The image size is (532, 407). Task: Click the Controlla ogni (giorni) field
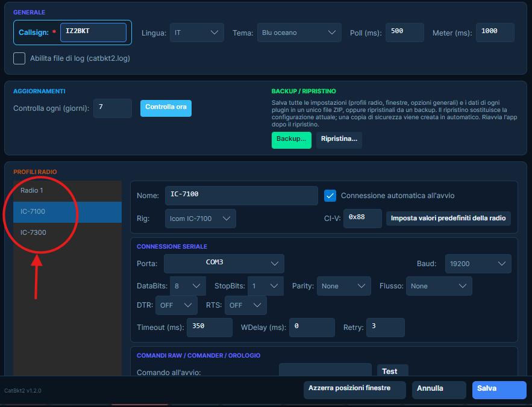pyautogui.click(x=113, y=108)
